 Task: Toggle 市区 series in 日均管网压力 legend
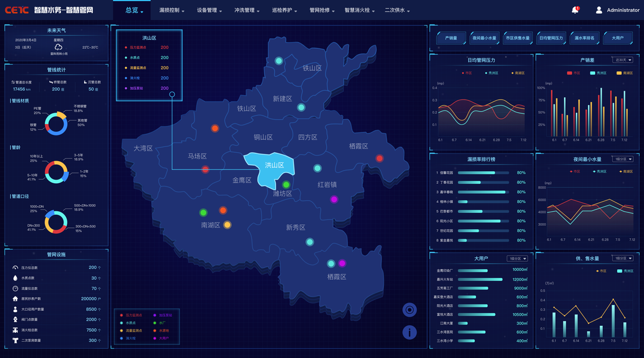tap(467, 73)
